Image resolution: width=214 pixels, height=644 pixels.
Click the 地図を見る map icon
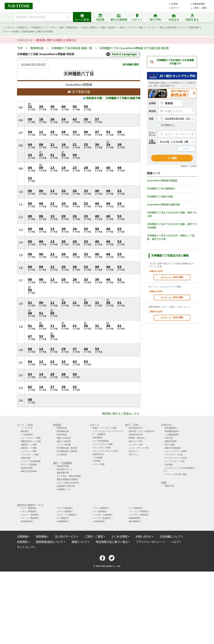[x=192, y=15]
